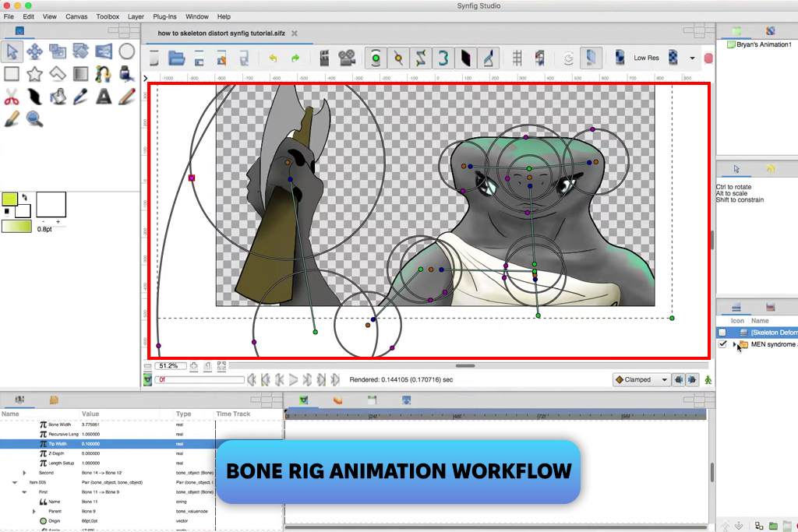Select the Cutout scissors tool
The width and height of the screenshot is (798, 532).
[x=12, y=97]
